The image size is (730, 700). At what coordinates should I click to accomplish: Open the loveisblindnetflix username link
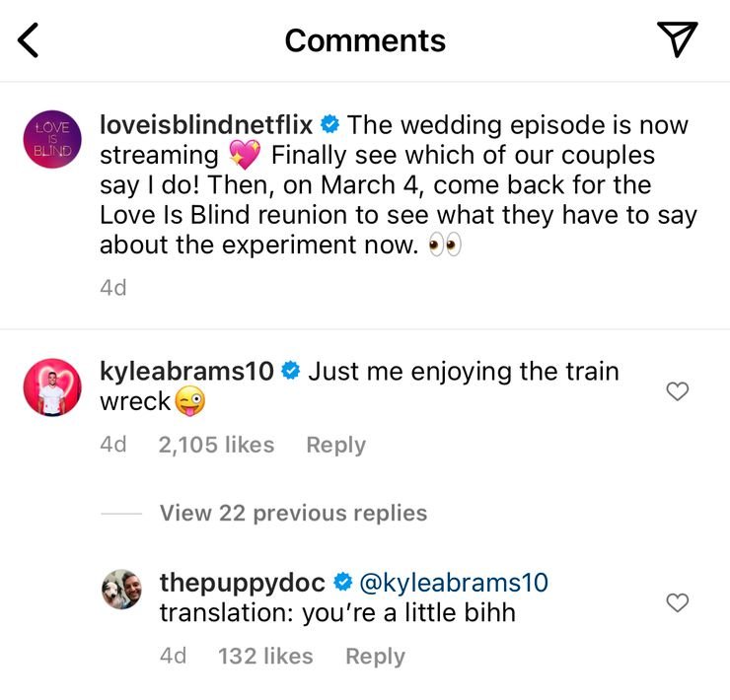click(206, 125)
